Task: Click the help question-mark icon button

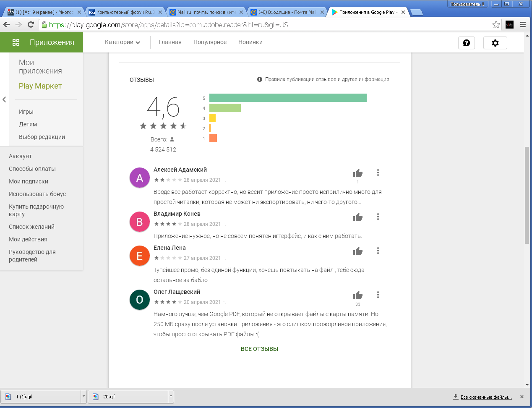Action: 467,43
